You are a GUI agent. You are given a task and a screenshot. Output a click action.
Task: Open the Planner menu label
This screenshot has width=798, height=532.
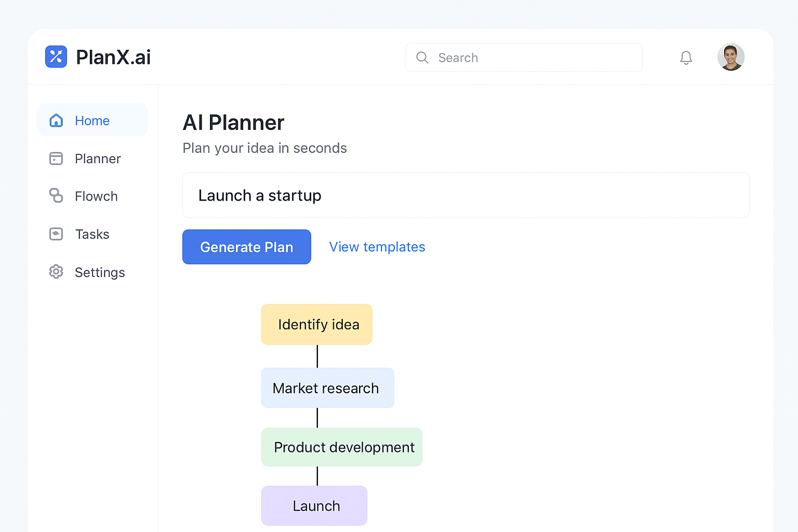tap(98, 158)
